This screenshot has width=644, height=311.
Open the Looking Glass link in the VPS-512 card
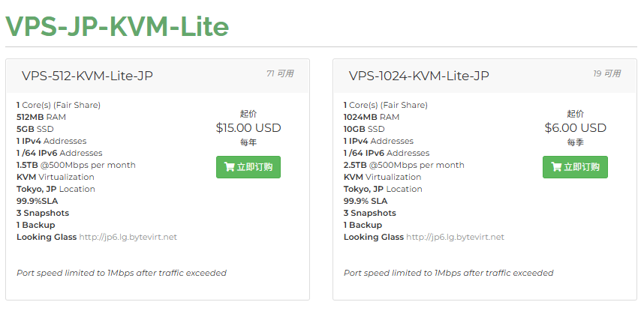coord(128,237)
